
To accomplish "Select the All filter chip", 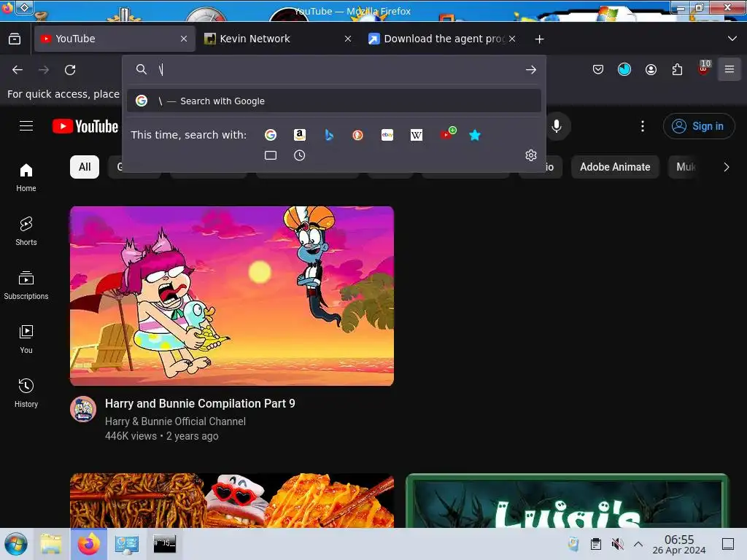I will 85,167.
